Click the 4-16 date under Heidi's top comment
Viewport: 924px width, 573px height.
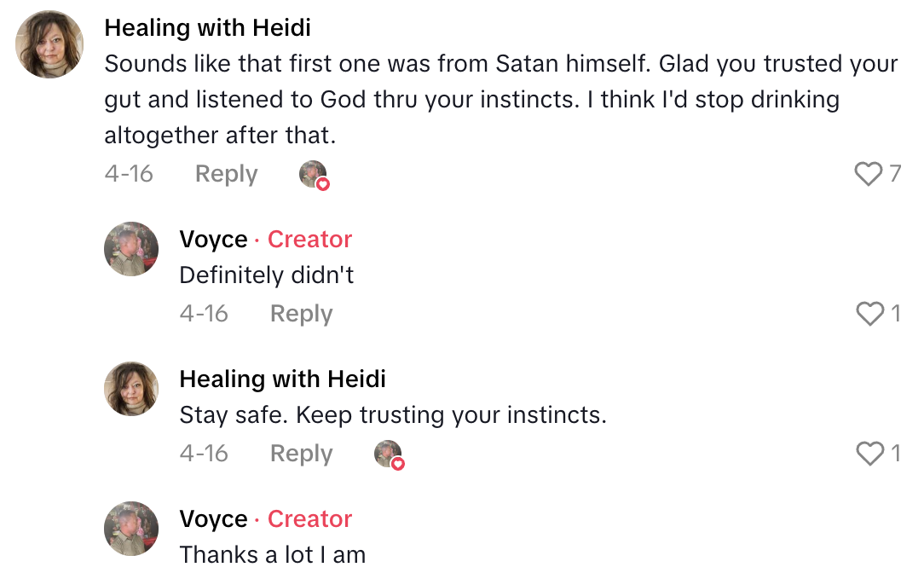129,174
